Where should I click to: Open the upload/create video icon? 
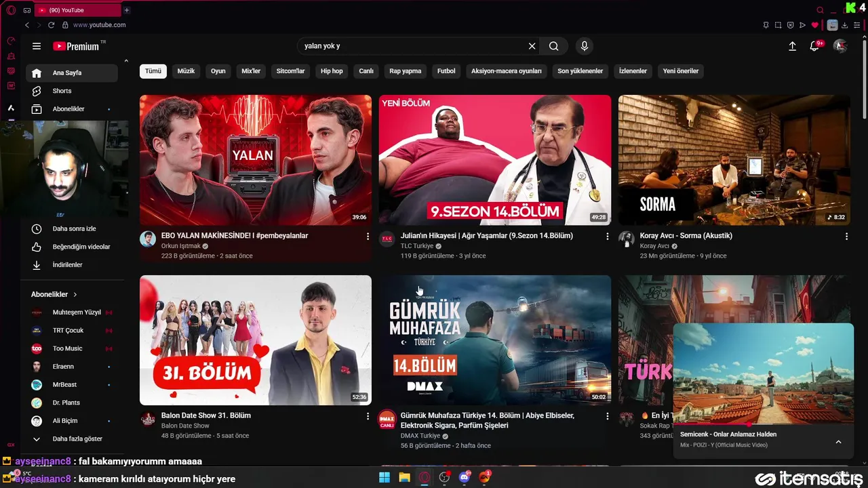tap(792, 46)
